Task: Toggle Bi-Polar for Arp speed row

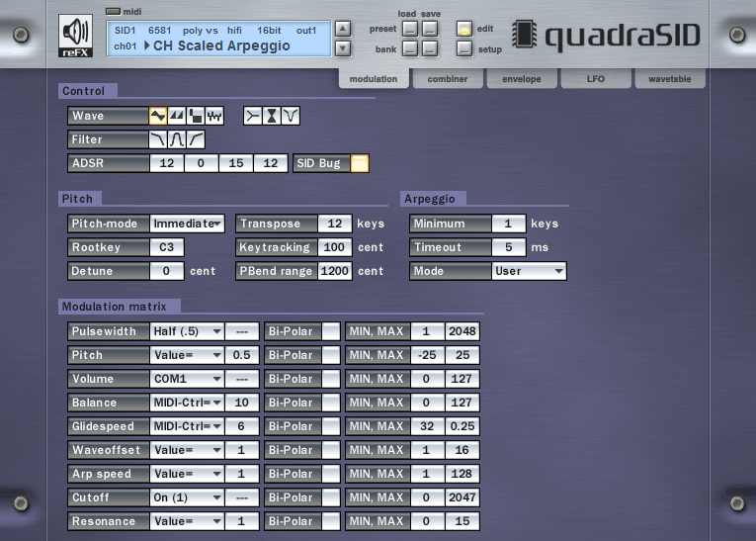Action: coord(331,474)
